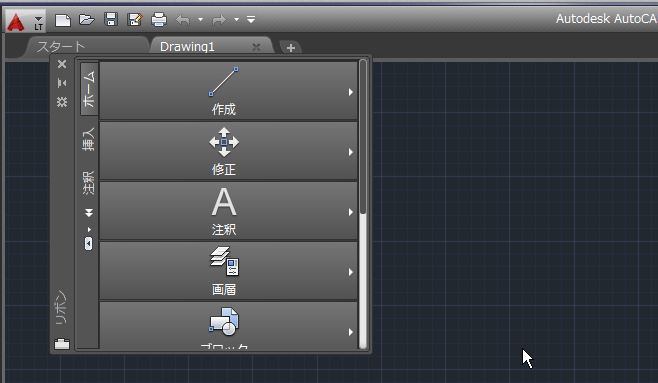The height and width of the screenshot is (383, 658).
Task: Undo the last action
Action: click(183, 20)
